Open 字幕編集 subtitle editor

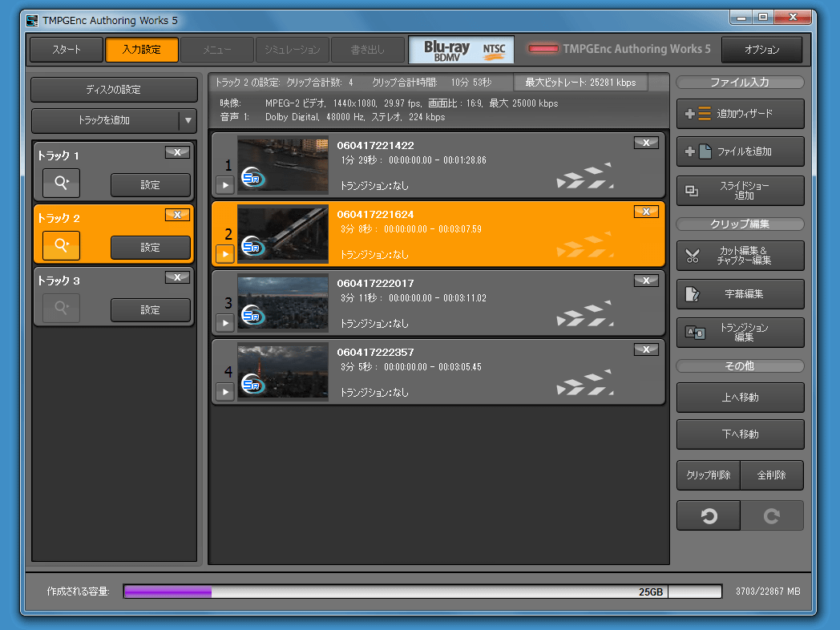pos(740,294)
